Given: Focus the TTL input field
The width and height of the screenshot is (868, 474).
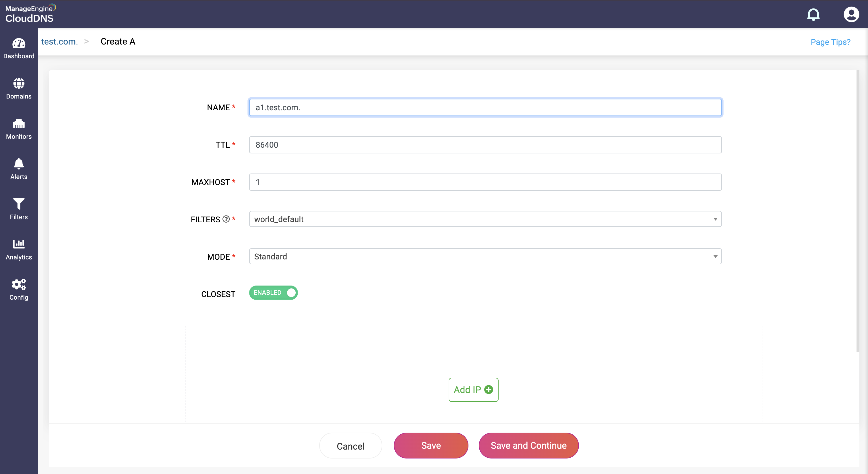Looking at the screenshot, I should click(x=485, y=145).
